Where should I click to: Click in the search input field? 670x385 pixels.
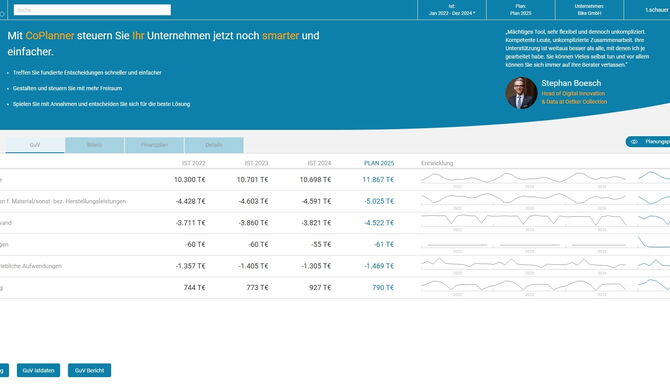coord(92,10)
